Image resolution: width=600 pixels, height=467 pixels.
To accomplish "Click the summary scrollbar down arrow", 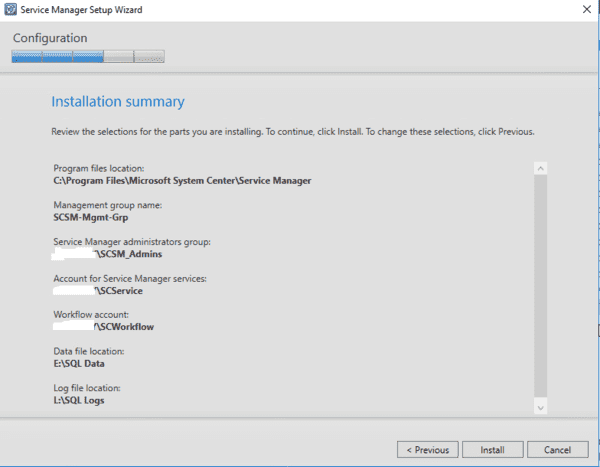I will point(540,408).
